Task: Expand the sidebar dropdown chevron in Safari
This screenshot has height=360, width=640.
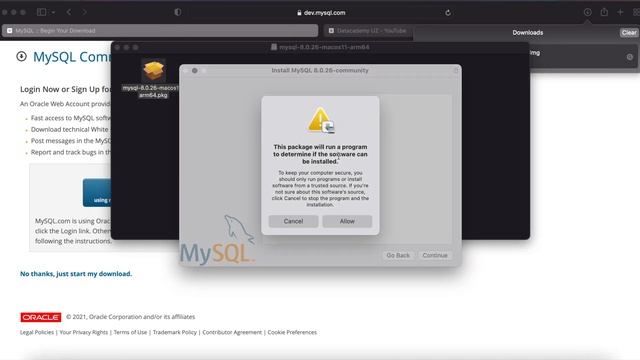Action: (53, 12)
